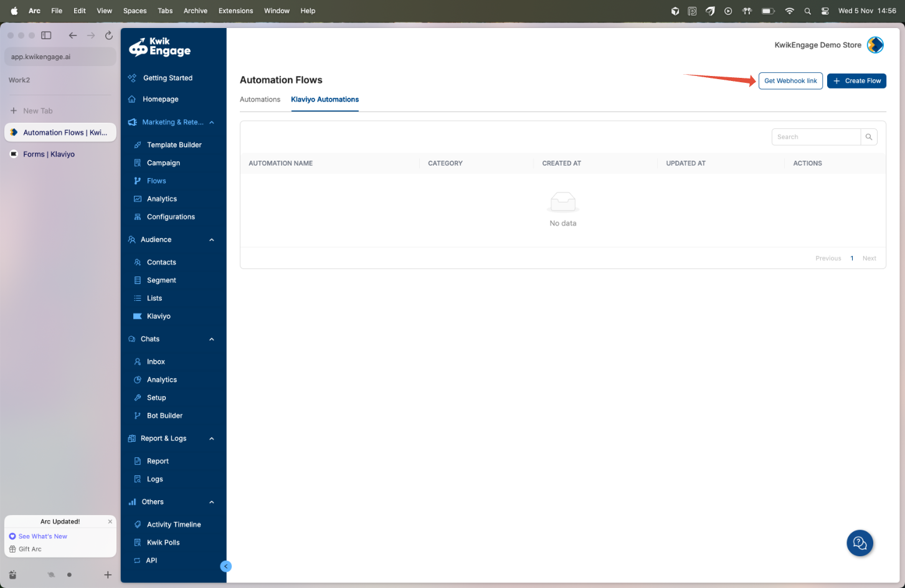This screenshot has width=905, height=588.
Task: Open the Extensions menu
Action: pos(235,11)
